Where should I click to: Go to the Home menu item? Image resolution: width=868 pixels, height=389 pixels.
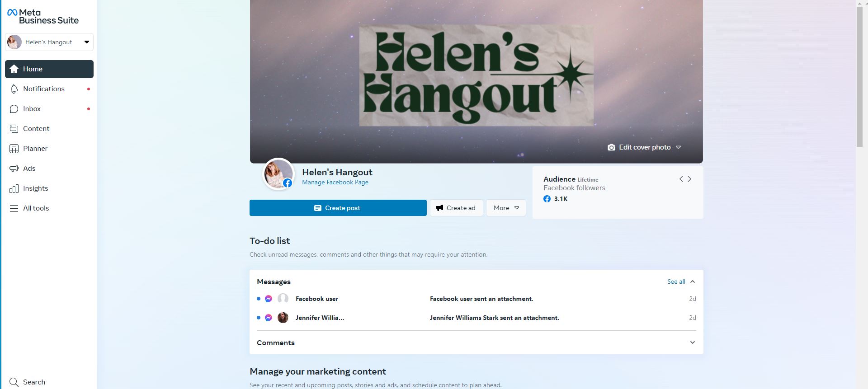49,69
